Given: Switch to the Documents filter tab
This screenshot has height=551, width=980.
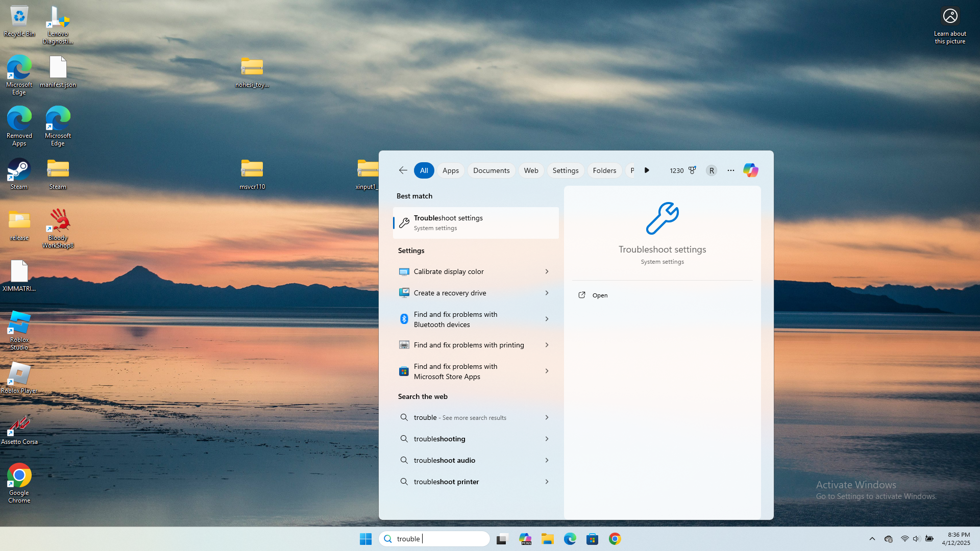Looking at the screenshot, I should click(492, 170).
